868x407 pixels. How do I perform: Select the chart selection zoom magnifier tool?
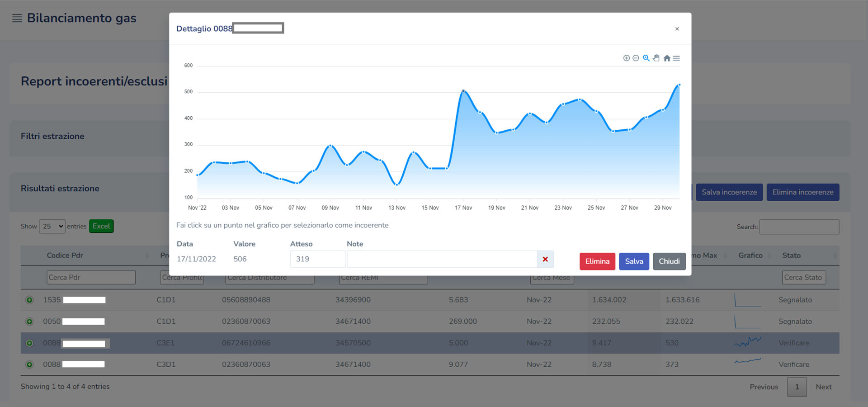click(x=646, y=58)
